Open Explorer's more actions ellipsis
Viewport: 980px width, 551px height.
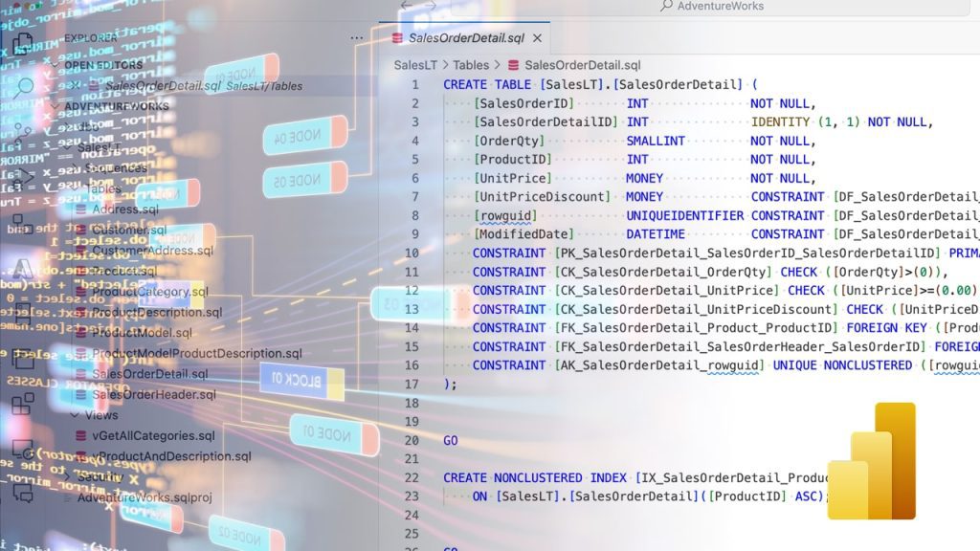(x=357, y=38)
